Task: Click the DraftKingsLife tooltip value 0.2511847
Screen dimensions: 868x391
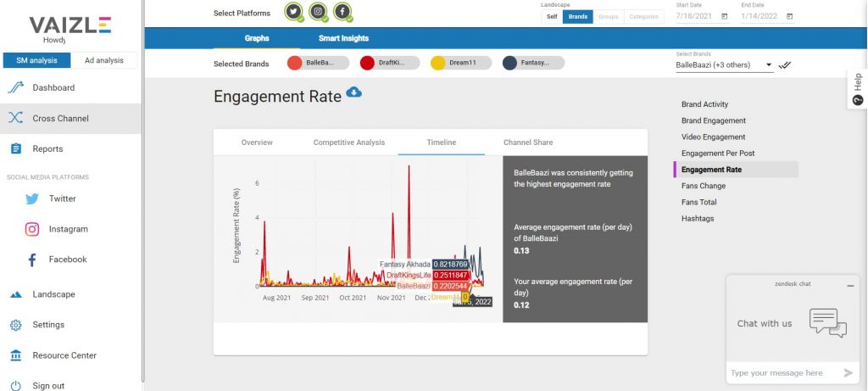Action: [450, 276]
